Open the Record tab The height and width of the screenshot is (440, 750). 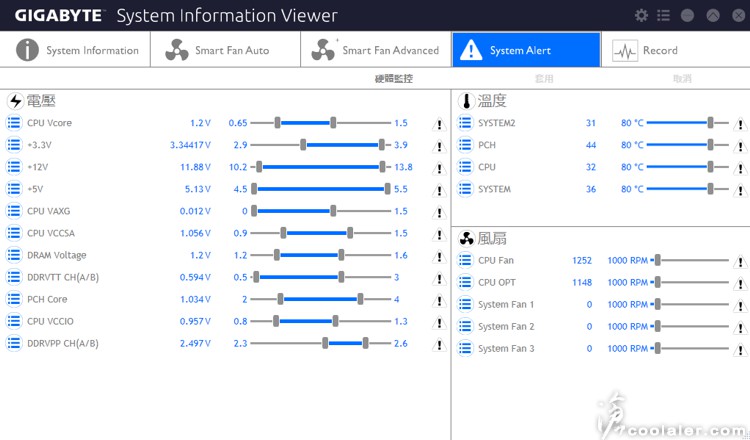675,50
